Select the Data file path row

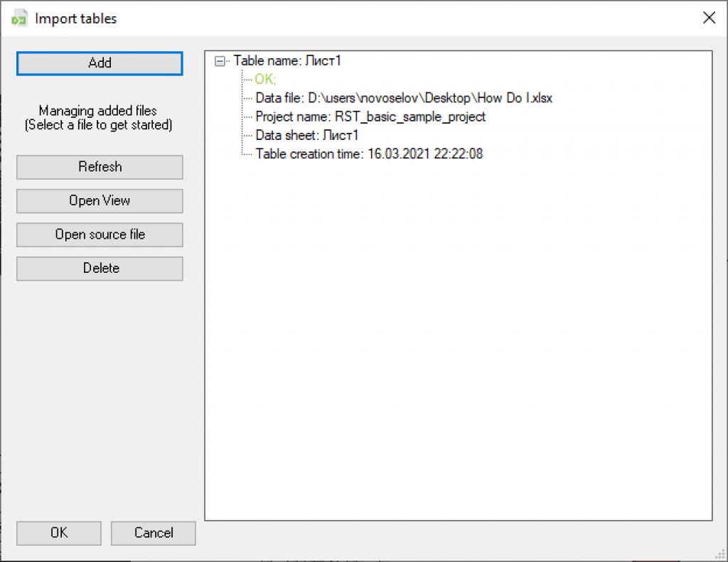point(404,98)
